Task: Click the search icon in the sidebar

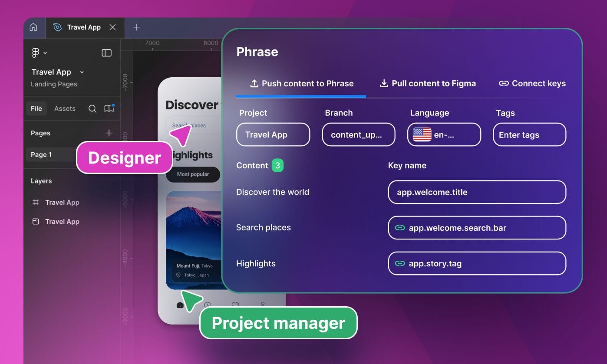Action: [x=92, y=108]
